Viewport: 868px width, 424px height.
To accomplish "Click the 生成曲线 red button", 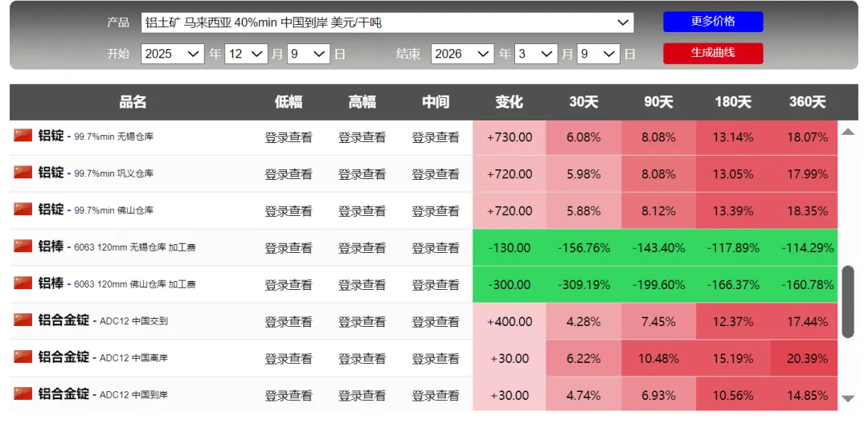I will point(713,54).
